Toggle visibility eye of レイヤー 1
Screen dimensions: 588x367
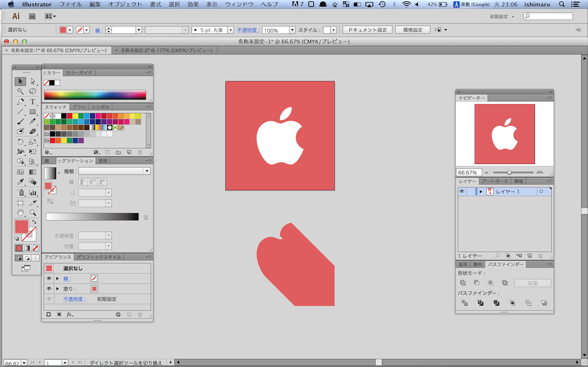tap(462, 191)
